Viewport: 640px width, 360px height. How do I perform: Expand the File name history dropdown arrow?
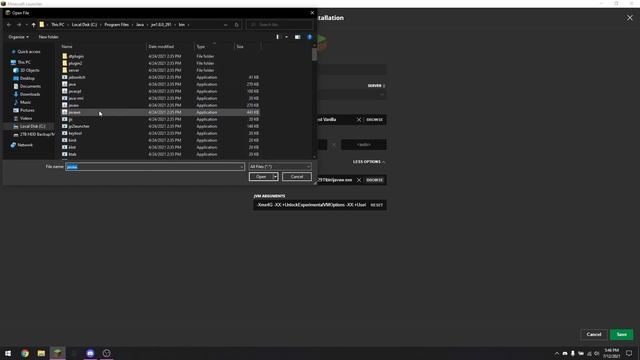coord(242,167)
